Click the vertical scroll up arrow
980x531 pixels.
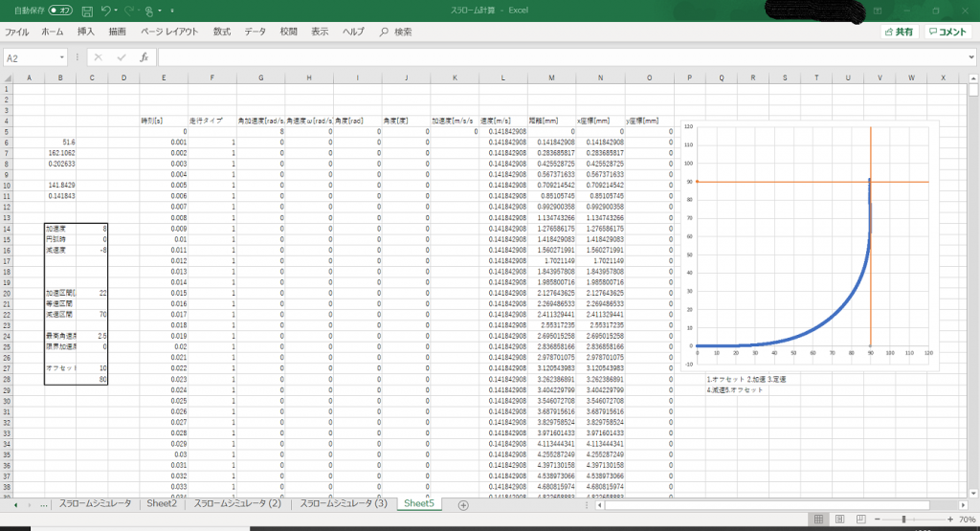(973, 78)
